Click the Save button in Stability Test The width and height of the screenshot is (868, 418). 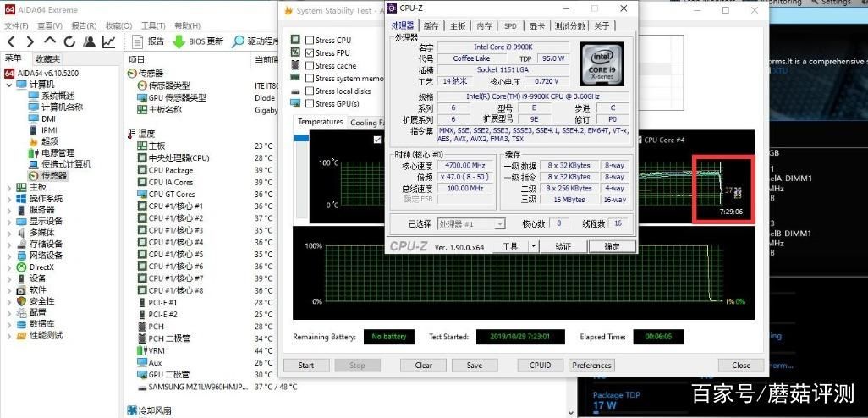point(475,366)
